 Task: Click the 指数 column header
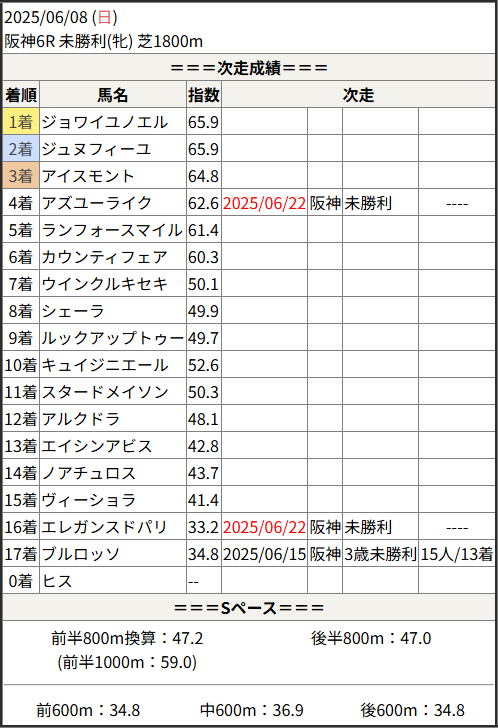(x=204, y=95)
